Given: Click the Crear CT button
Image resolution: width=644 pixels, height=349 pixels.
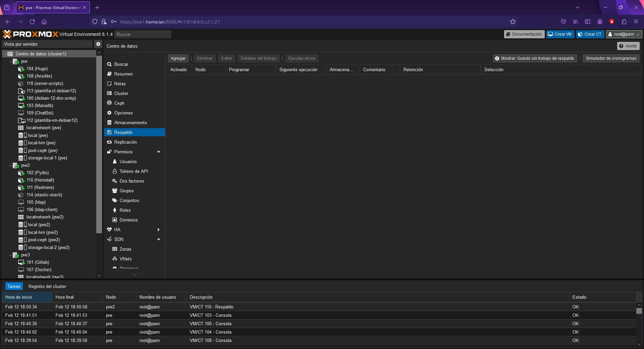Looking at the screenshot, I should click(590, 34).
